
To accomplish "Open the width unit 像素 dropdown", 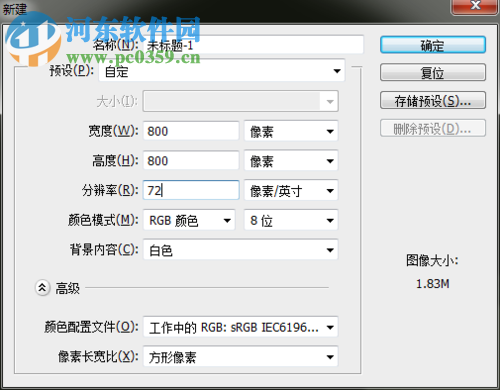I will coord(291,131).
